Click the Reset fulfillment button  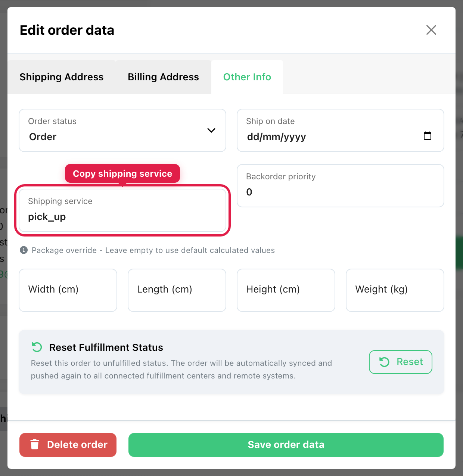tap(401, 362)
